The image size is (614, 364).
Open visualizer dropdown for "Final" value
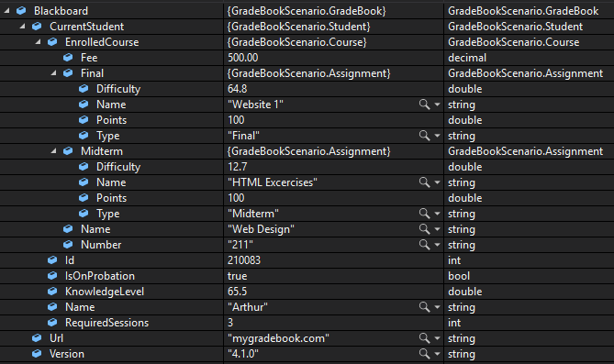click(437, 136)
